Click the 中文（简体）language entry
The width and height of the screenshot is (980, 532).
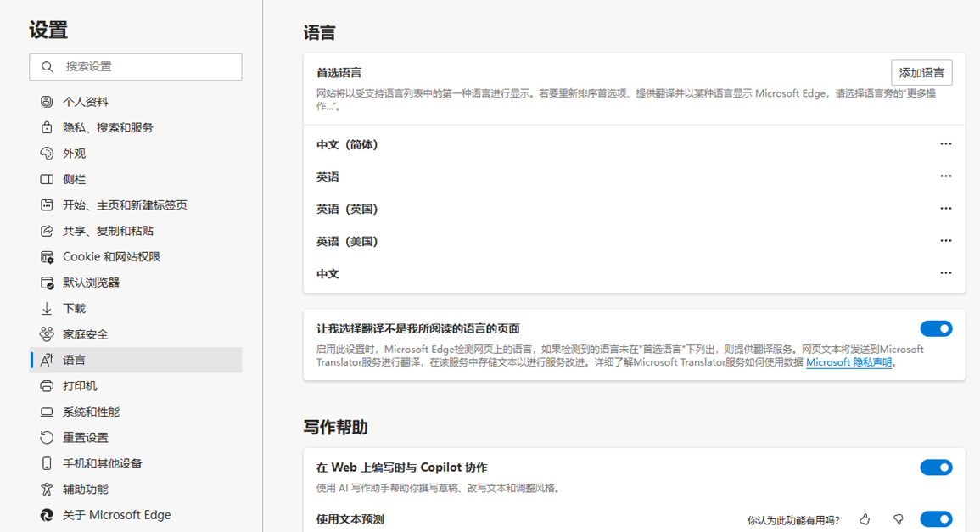click(348, 144)
